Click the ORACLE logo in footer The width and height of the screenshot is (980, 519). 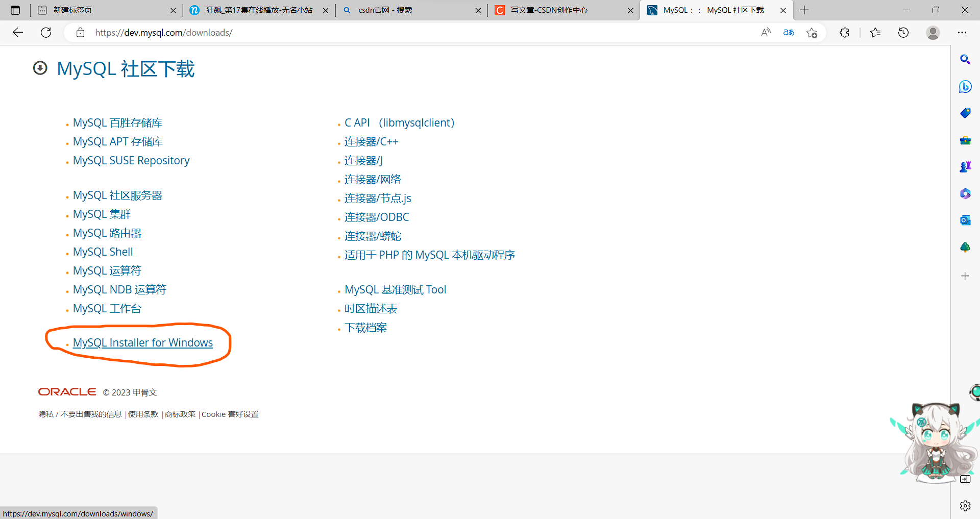click(67, 392)
